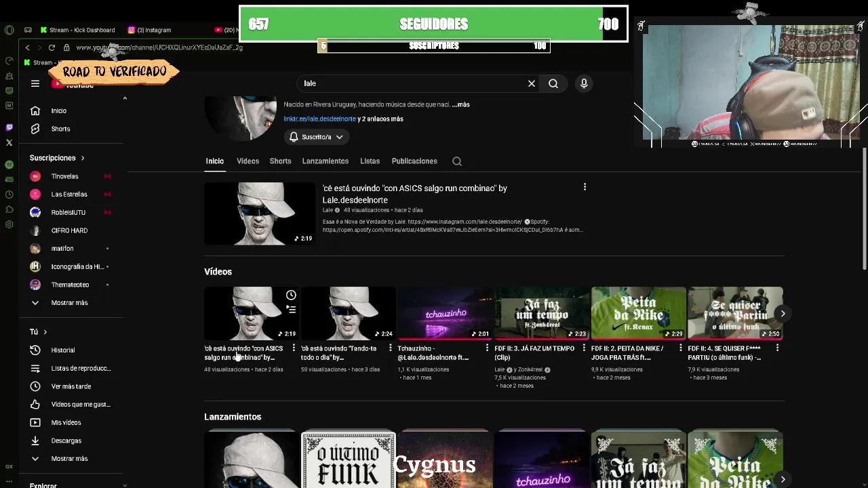Open options for 'Tendo-te todo o dia' video

390,348
